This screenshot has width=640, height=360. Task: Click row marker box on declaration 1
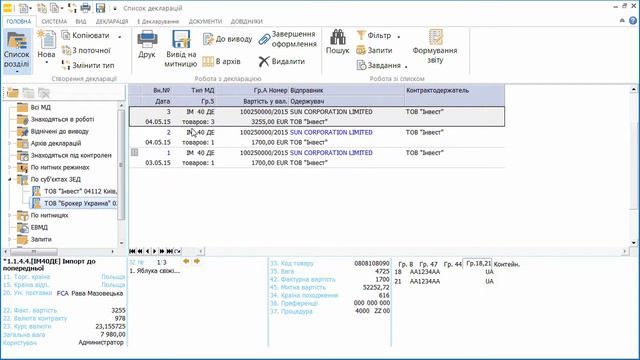coord(134,152)
